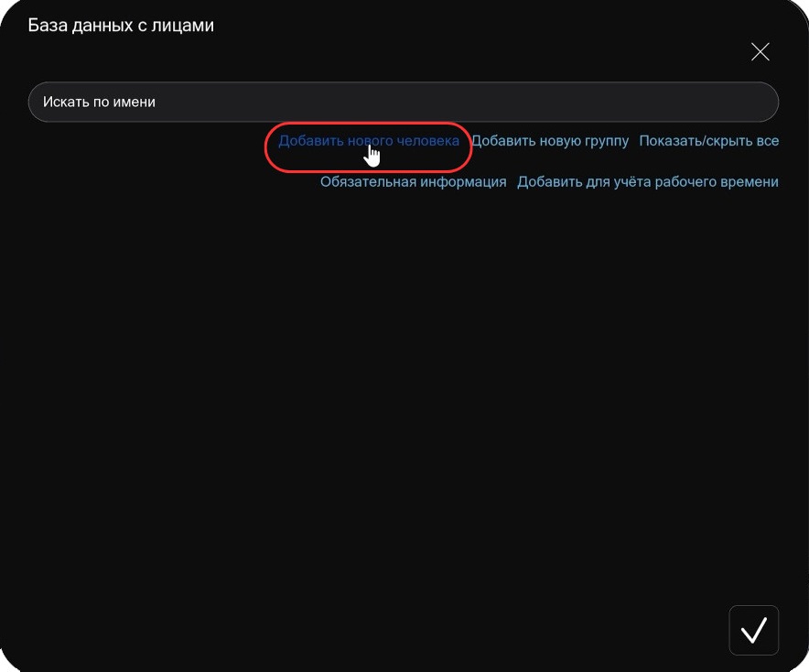Open 'Обязательная информация' link
809x672 pixels.
point(414,181)
